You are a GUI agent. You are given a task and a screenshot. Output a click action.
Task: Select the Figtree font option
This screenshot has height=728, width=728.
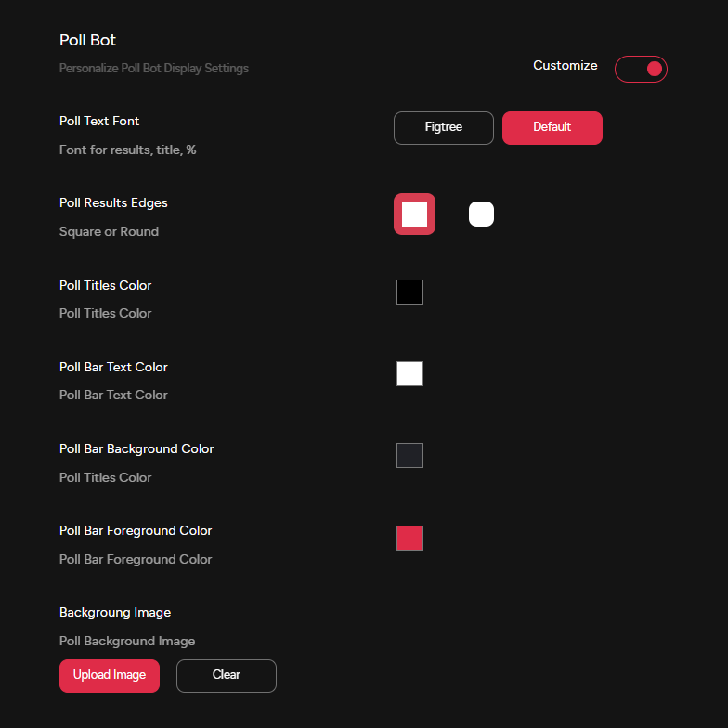pos(444,128)
